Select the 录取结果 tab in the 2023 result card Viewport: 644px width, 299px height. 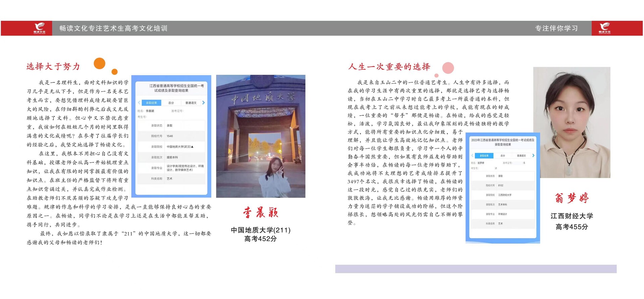pyautogui.click(x=484, y=156)
